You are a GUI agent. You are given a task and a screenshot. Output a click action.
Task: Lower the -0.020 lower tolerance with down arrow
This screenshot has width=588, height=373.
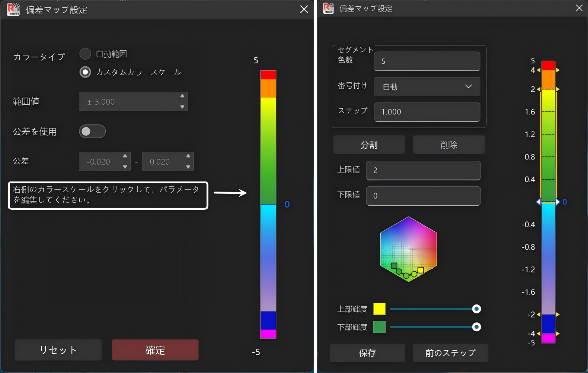tap(125, 167)
